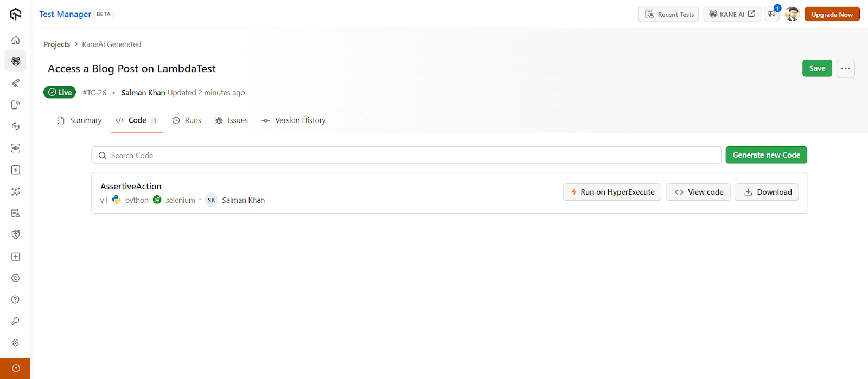Switch to the Code tab
The height and width of the screenshot is (379, 868).
tap(137, 120)
